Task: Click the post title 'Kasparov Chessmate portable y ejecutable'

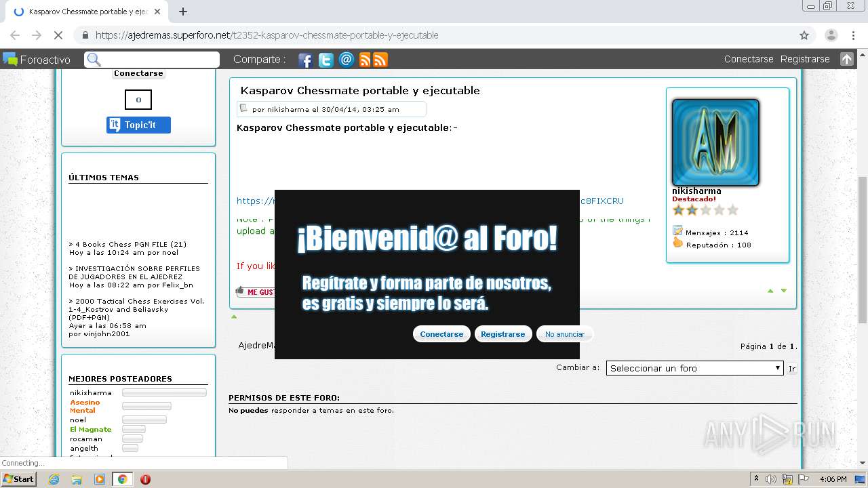Action: (x=360, y=90)
